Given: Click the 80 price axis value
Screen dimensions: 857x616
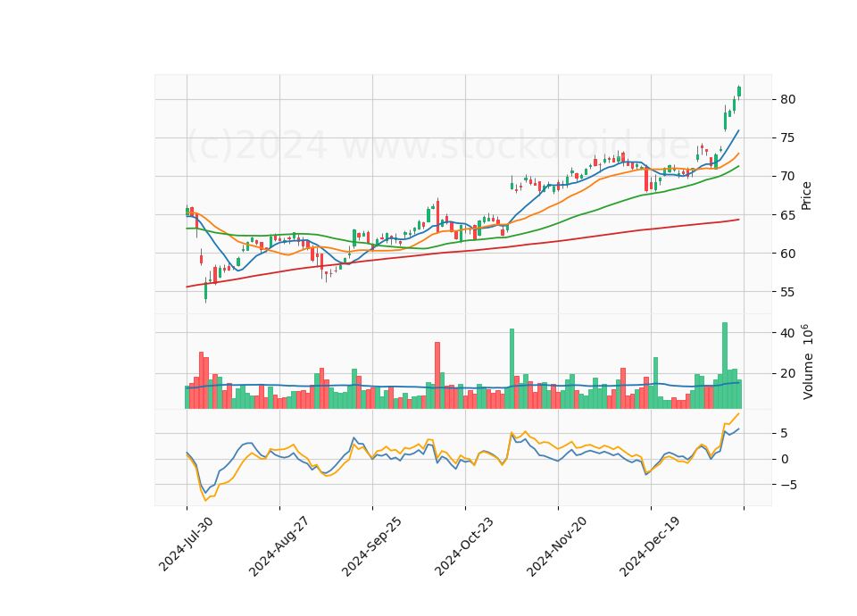Looking at the screenshot, I should click(787, 99).
